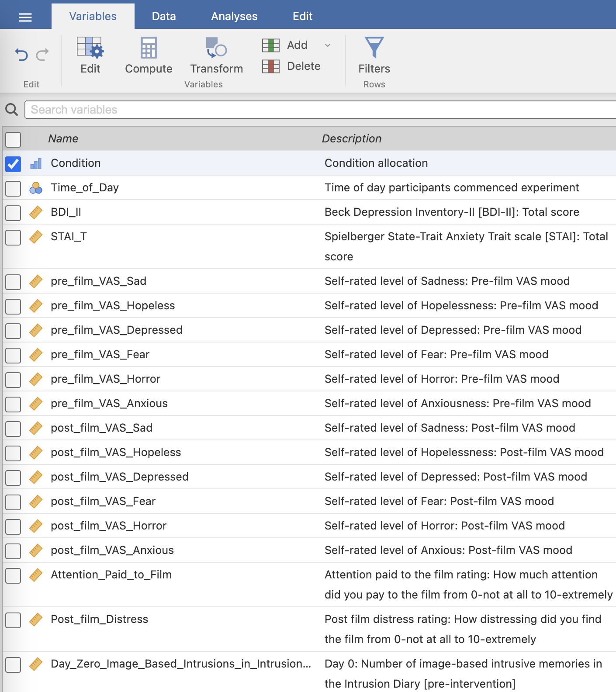Image resolution: width=616 pixels, height=692 pixels.
Task: Click the Compute variable calculator icon
Action: 149,48
